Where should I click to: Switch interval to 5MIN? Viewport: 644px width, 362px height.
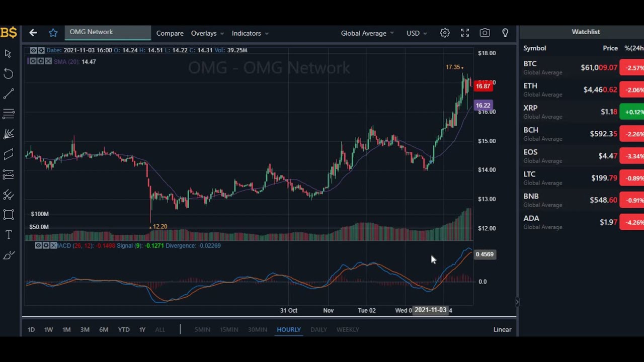point(202,329)
